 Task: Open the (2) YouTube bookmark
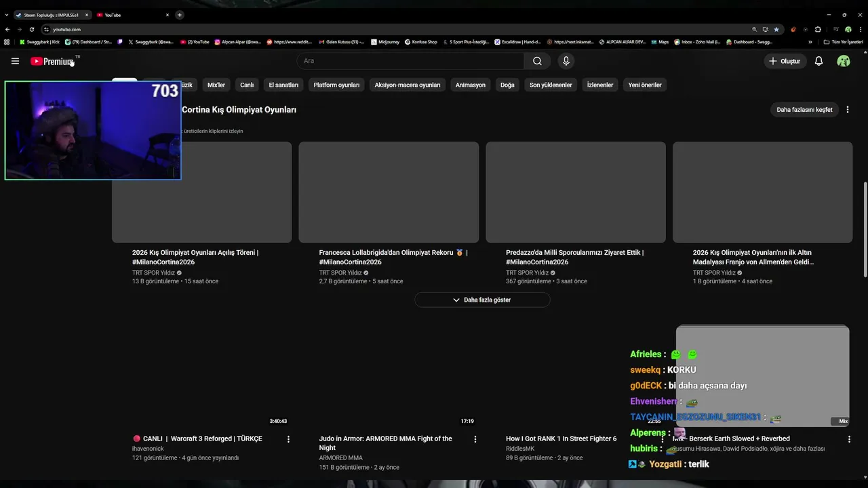pyautogui.click(x=195, y=42)
